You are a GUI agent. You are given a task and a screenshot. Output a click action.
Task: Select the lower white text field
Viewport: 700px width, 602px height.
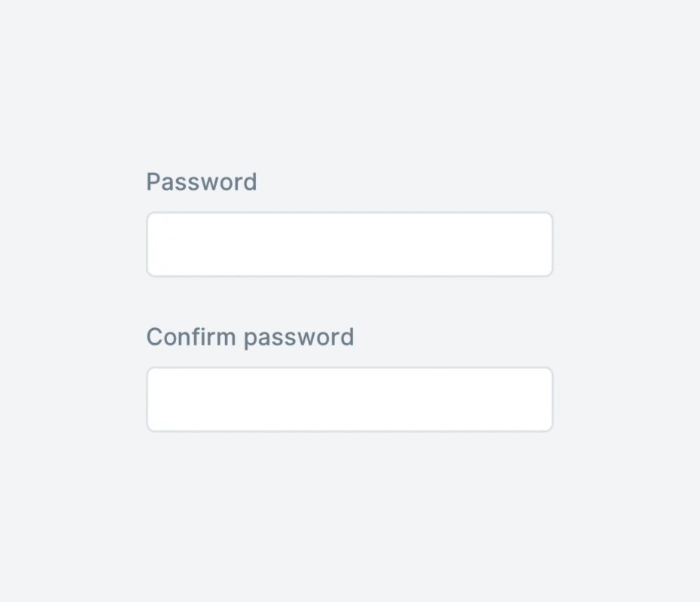349,400
